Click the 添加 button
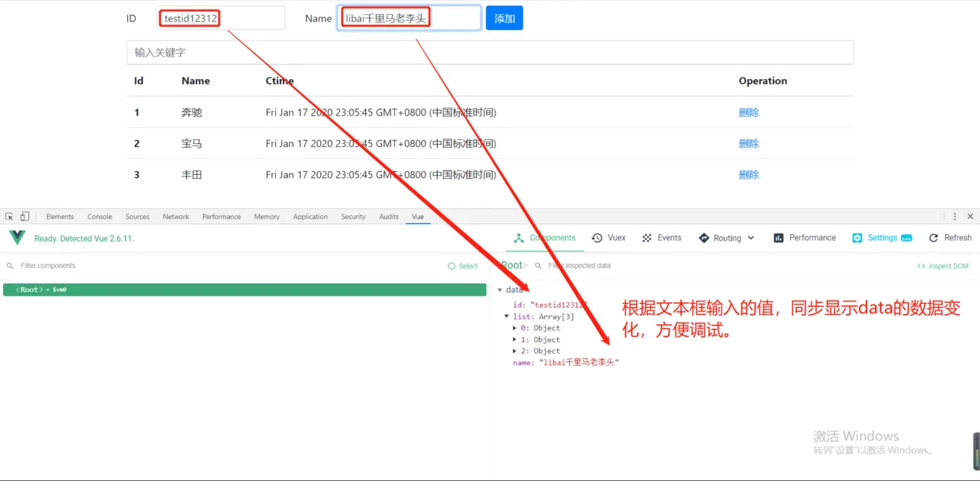The image size is (980, 481). [504, 18]
